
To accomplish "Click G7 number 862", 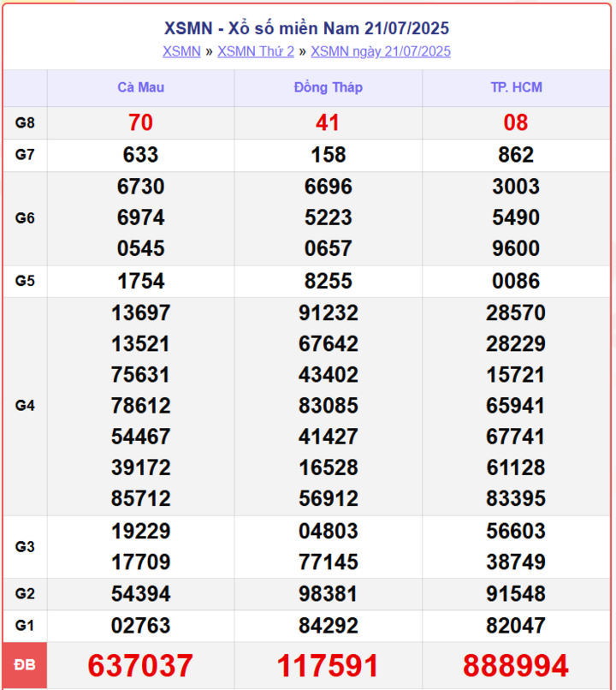I will point(516,155).
